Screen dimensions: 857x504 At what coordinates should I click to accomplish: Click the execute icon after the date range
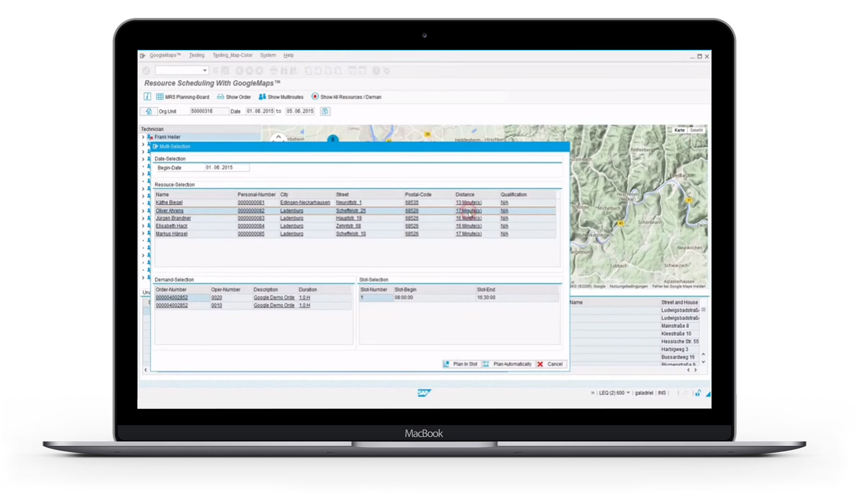coord(325,111)
